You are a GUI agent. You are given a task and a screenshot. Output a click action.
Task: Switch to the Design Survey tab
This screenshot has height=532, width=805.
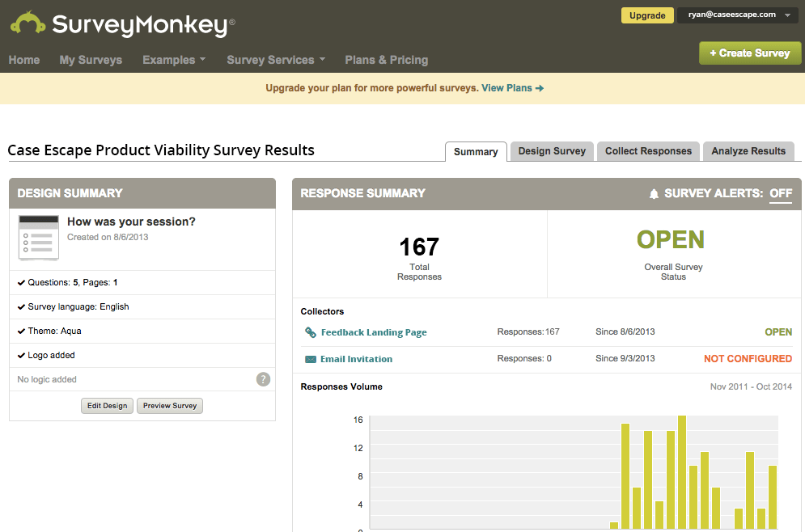[x=552, y=151]
